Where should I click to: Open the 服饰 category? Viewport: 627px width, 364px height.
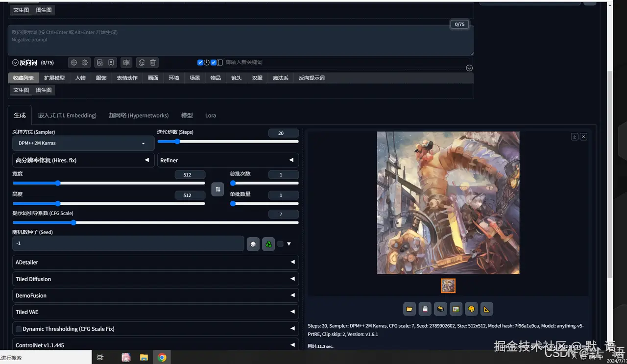click(x=101, y=78)
